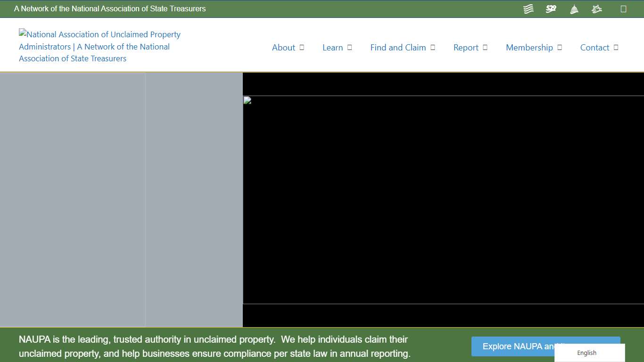Screen dimensions: 644x362
Task: Select the Learn navigation item
Action: coord(333,47)
